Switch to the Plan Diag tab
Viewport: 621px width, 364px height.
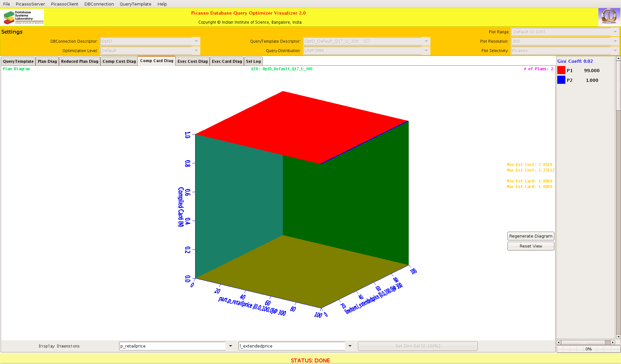point(47,61)
